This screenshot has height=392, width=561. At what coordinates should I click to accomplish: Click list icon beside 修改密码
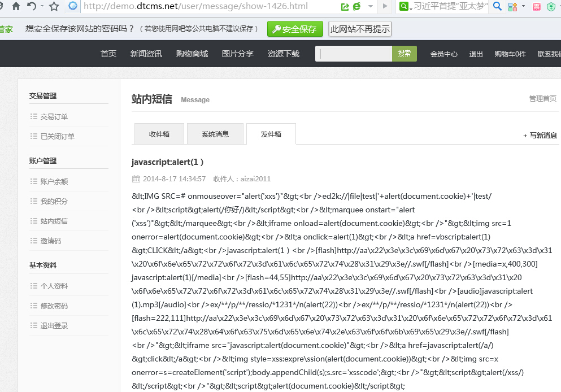[x=34, y=306]
